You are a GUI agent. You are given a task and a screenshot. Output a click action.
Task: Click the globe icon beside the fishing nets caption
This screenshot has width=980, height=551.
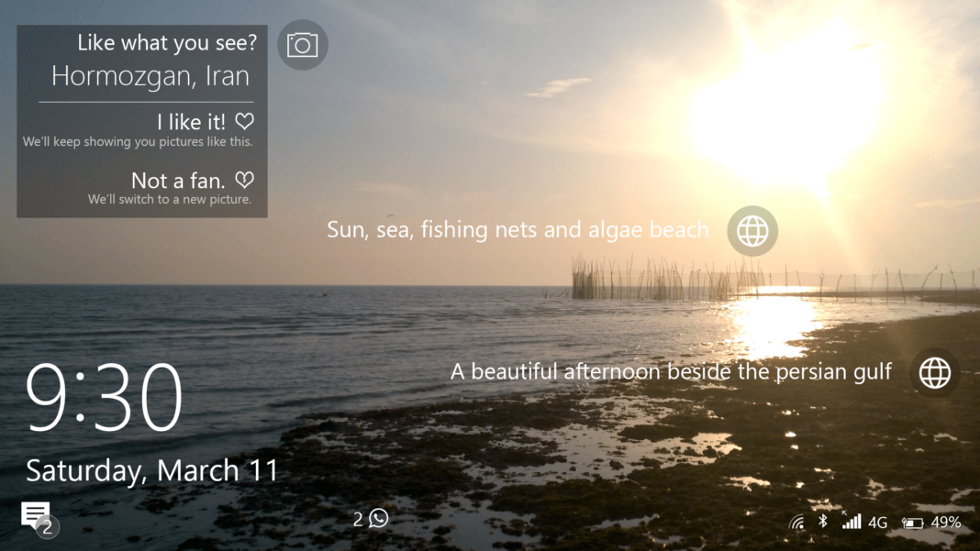point(752,231)
